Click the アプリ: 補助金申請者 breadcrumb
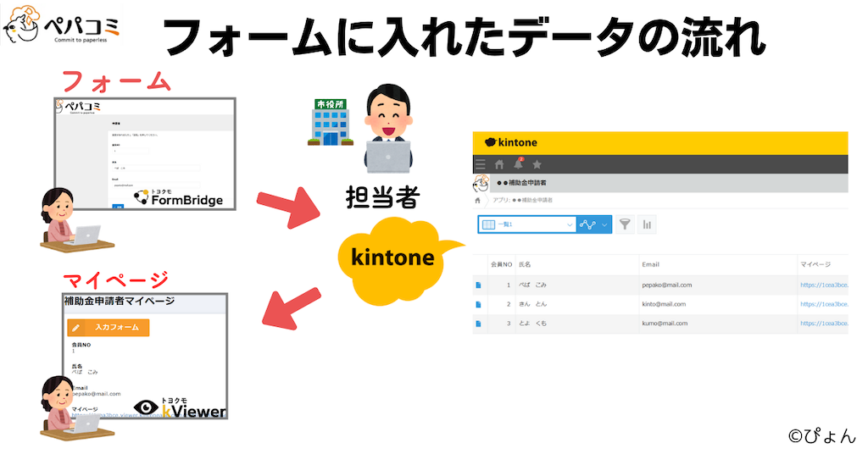 (x=522, y=200)
